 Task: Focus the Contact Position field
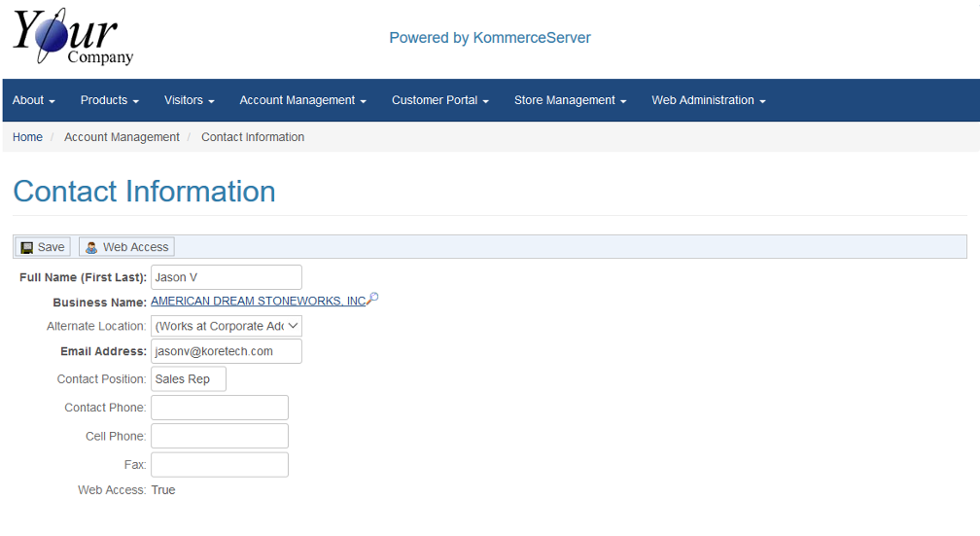click(189, 379)
